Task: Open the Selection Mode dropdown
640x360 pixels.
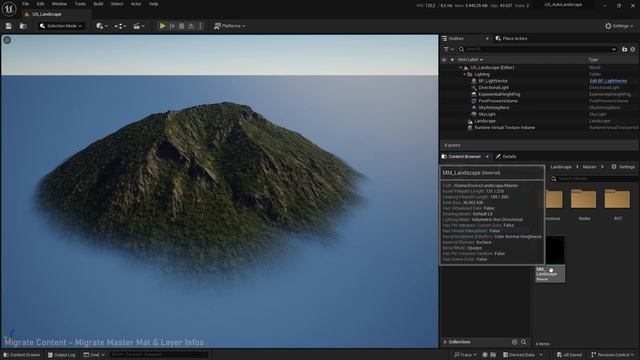Action: click(61, 26)
